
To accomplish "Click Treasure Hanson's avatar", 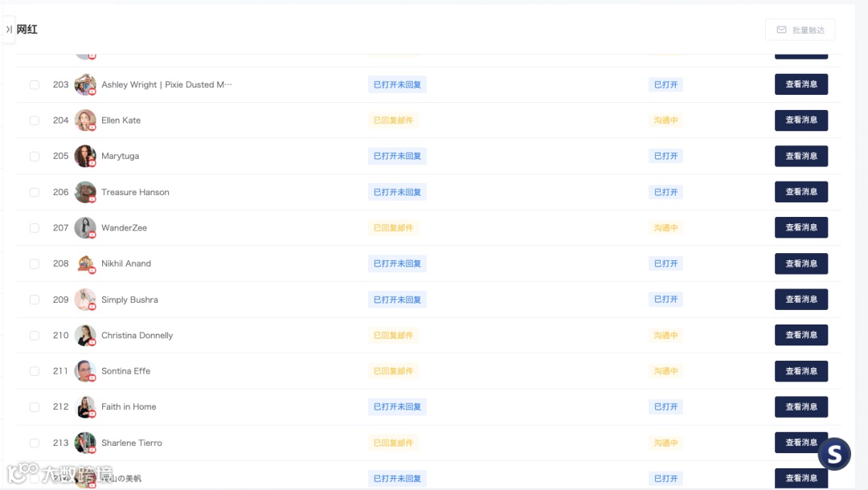I will tap(85, 192).
